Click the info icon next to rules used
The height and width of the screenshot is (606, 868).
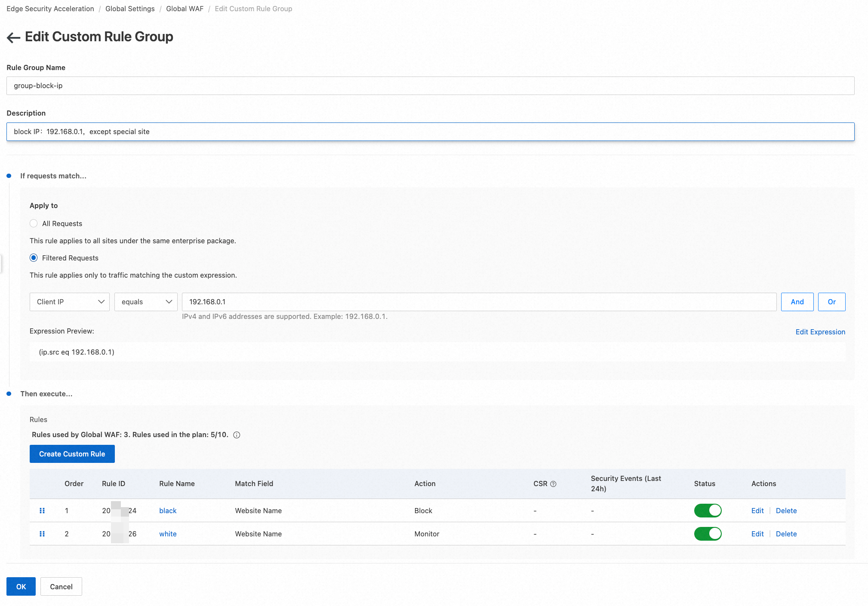(237, 435)
